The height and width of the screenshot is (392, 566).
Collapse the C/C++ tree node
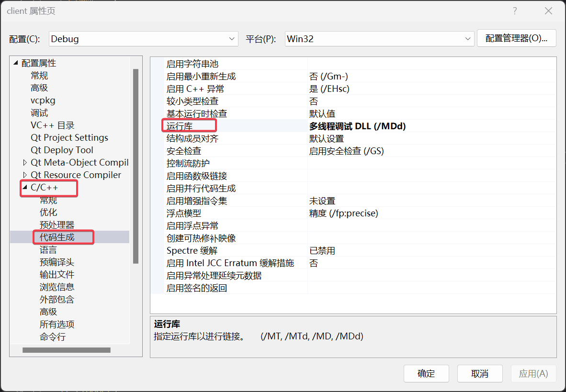[x=25, y=188]
